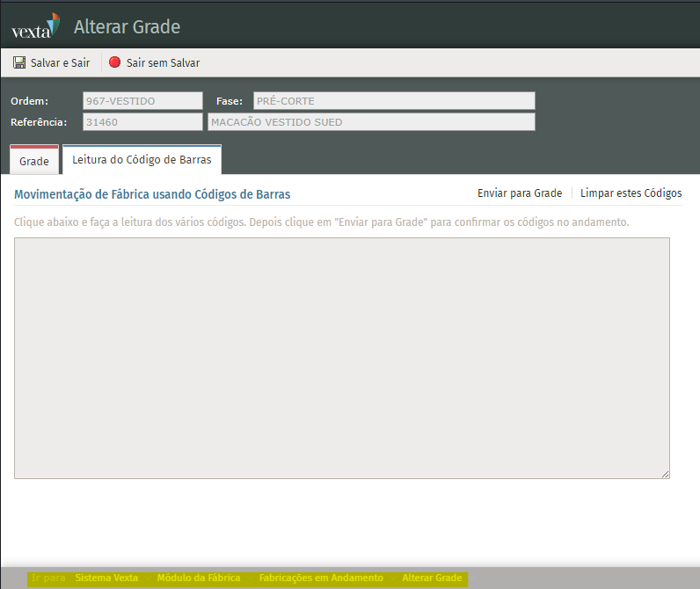Click the MACACÃO VESTIDO SUED description field

point(370,122)
